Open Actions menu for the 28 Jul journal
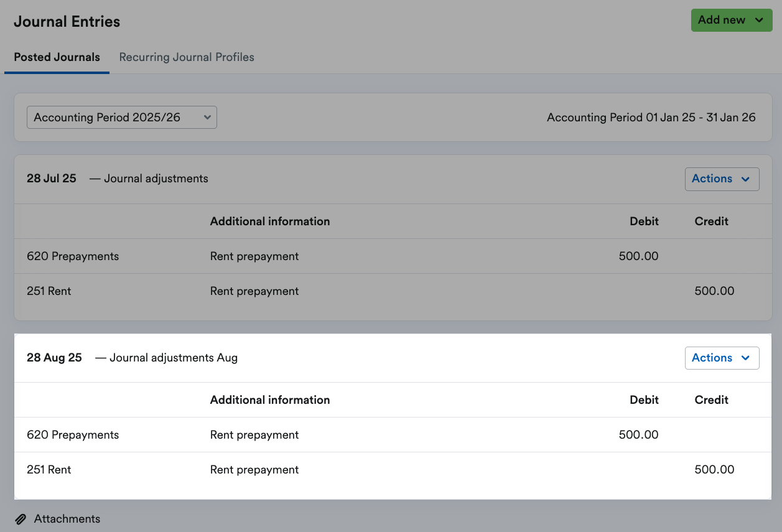This screenshot has height=532, width=782. click(722, 179)
